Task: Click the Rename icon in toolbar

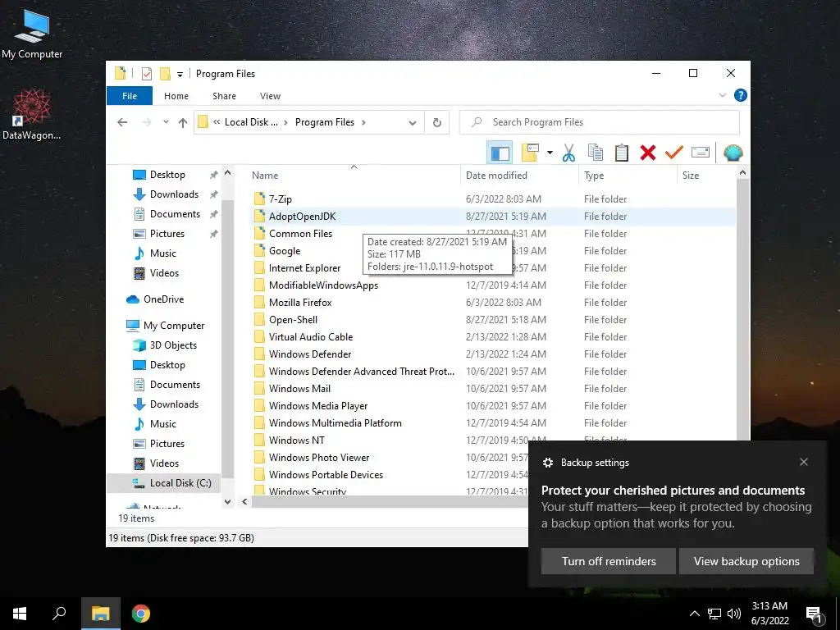Action: 701,153
